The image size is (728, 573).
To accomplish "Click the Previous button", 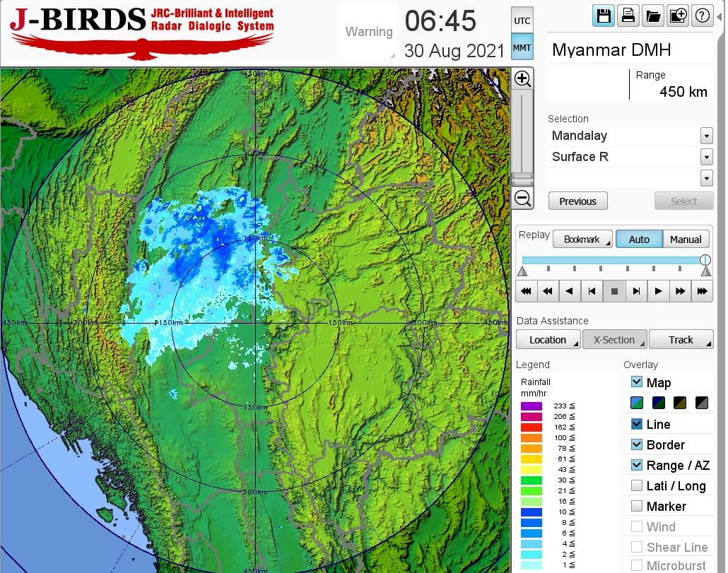I will click(577, 201).
